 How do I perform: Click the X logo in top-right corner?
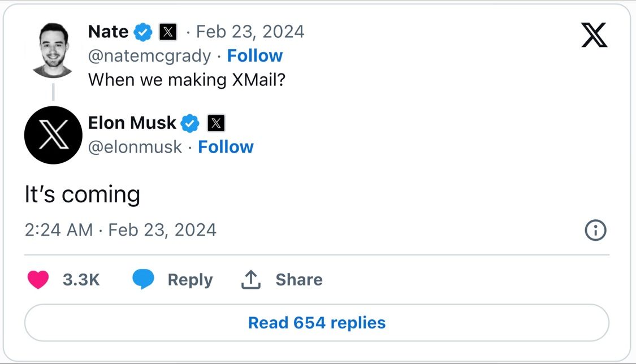(x=594, y=35)
